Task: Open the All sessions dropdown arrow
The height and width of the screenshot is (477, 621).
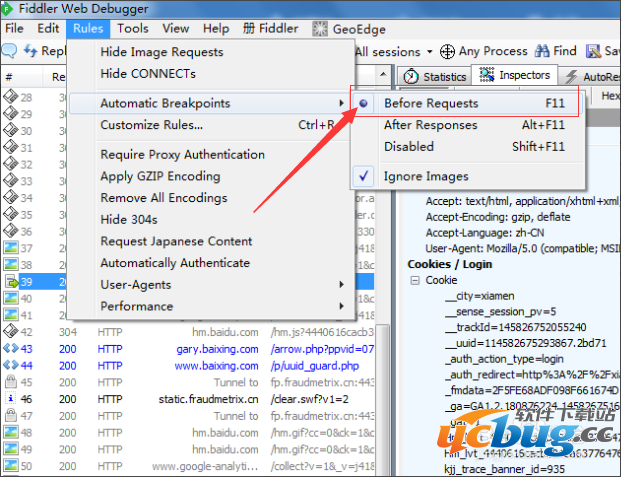Action: coord(430,52)
